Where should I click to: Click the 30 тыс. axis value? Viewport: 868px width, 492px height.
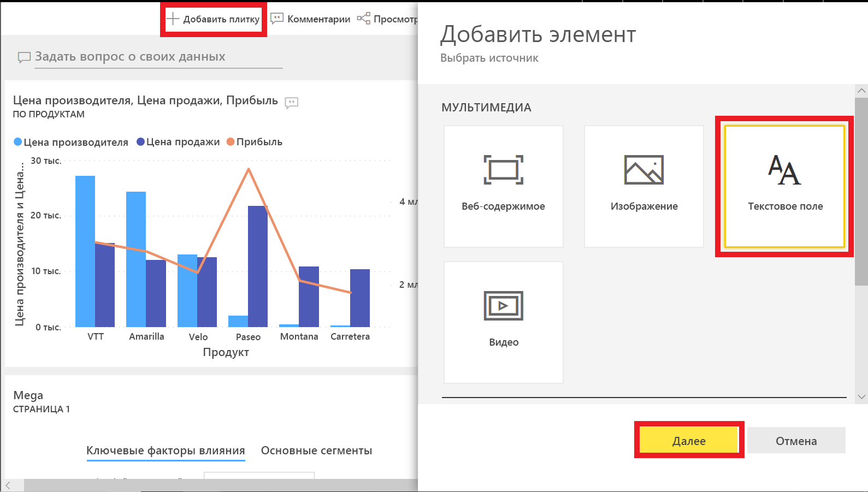tap(46, 161)
